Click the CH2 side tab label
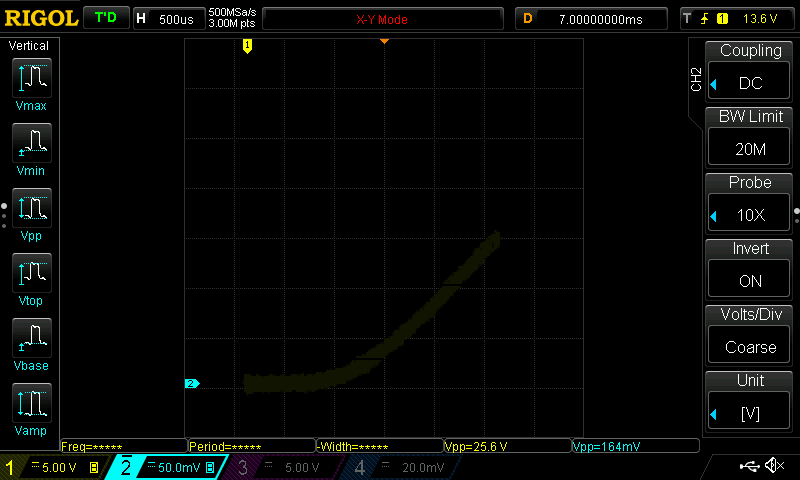 [696, 80]
